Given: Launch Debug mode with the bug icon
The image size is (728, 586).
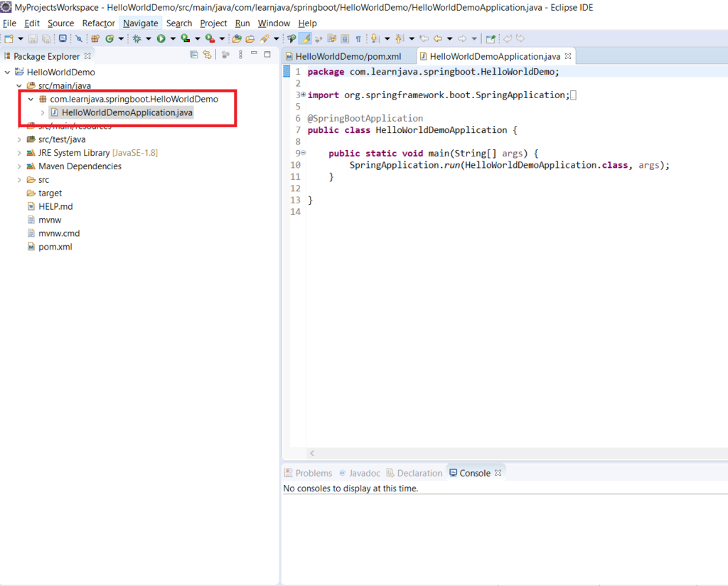Looking at the screenshot, I should coord(137,38).
